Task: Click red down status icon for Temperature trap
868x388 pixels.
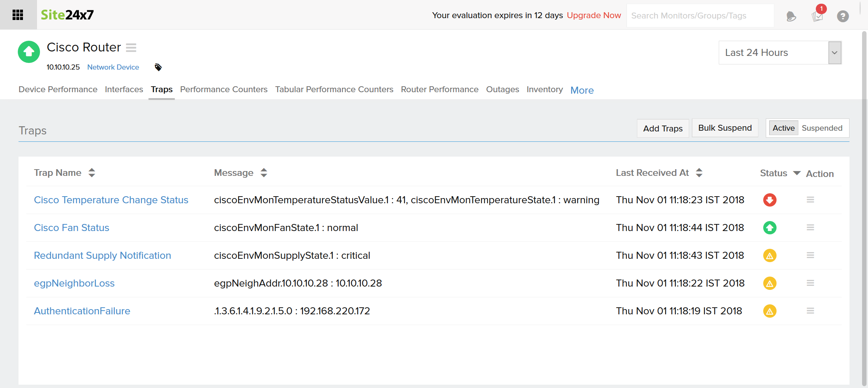Action: (x=769, y=200)
